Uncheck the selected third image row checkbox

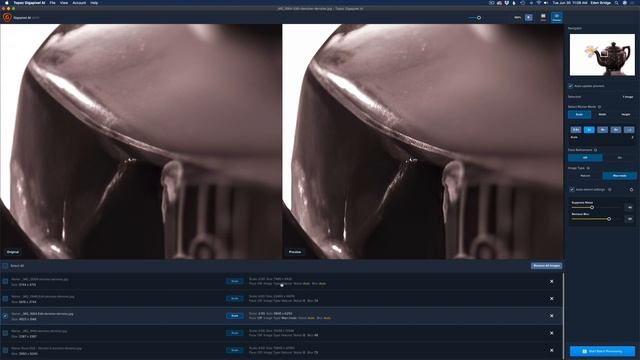[x=5, y=316]
